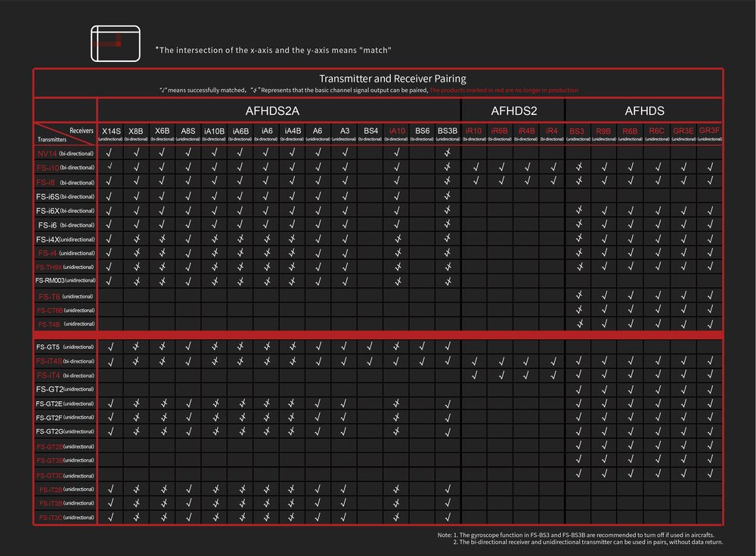Select the FS-GT2G transmitter row label
756x556 pixels.
(64, 431)
